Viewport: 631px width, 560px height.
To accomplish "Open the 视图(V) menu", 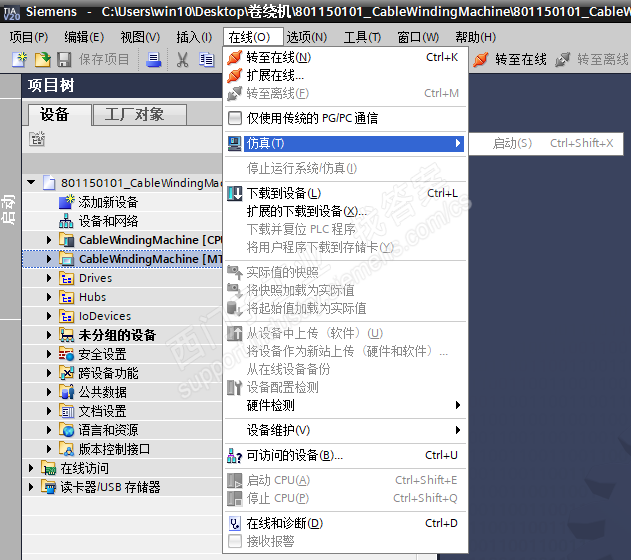I will [x=140, y=37].
